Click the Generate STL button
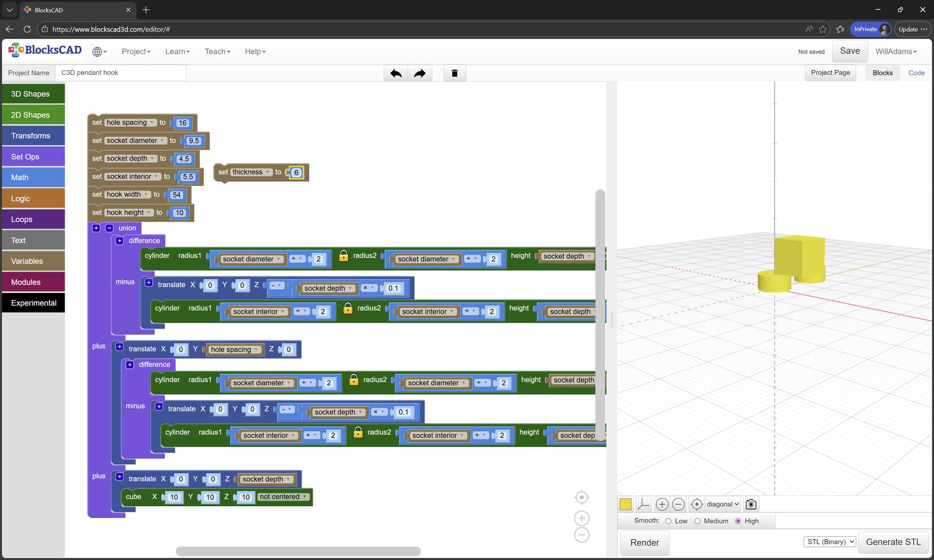934x560 pixels. pos(893,542)
